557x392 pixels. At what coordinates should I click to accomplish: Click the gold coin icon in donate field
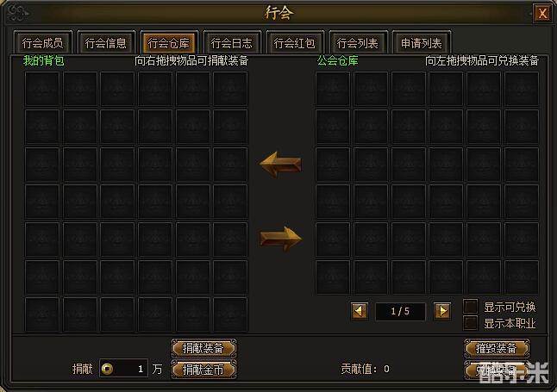pyautogui.click(x=107, y=369)
